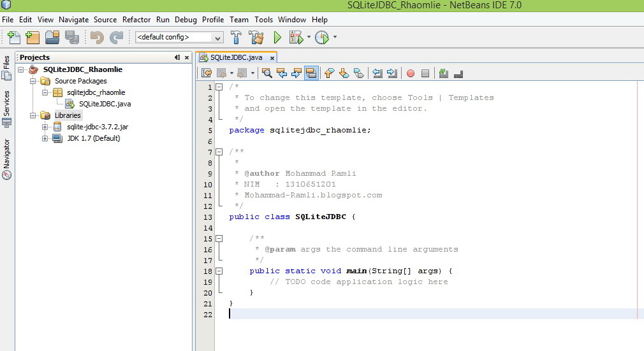Fold the Javadoc block at line 15

point(219,238)
